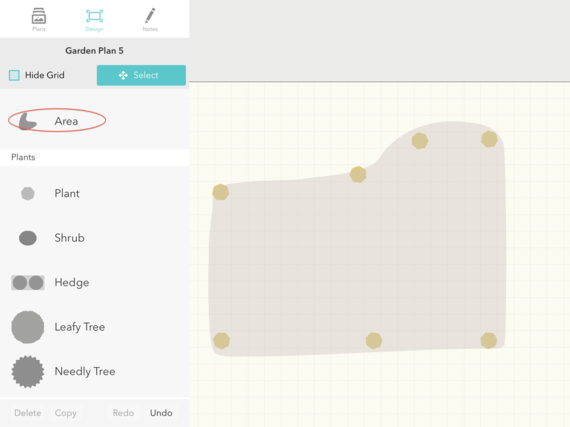This screenshot has width=570, height=427.
Task: Click the Undo button
Action: tap(161, 413)
